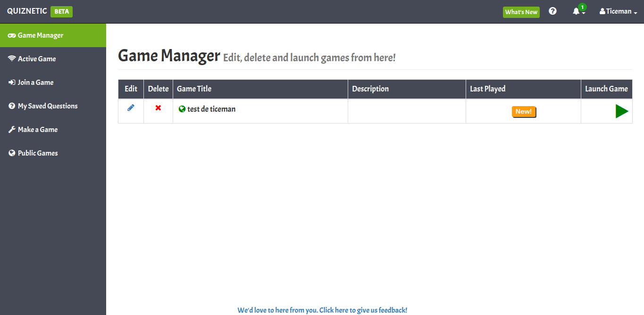Click the test de ticeman game title
This screenshot has height=315, width=644.
[211, 109]
